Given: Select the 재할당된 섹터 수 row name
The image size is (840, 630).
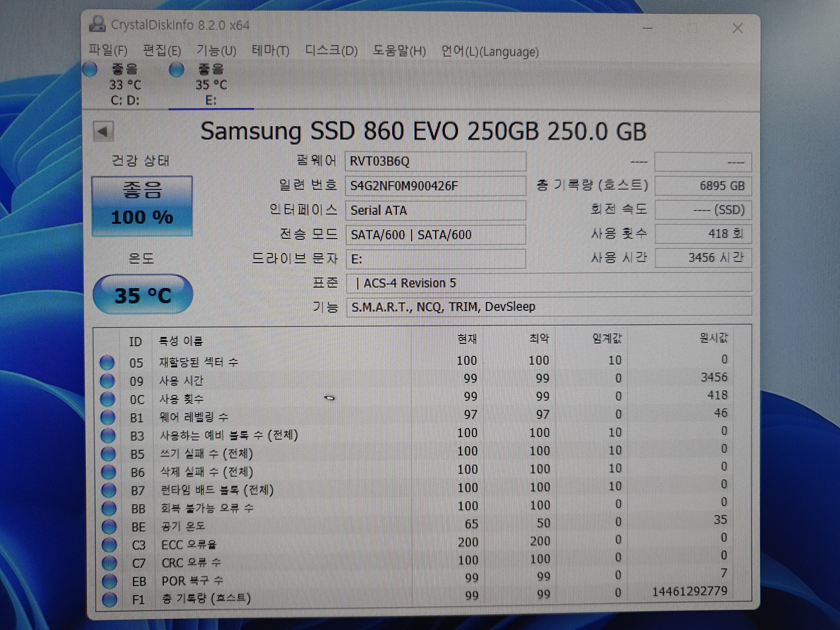Looking at the screenshot, I should (x=198, y=362).
